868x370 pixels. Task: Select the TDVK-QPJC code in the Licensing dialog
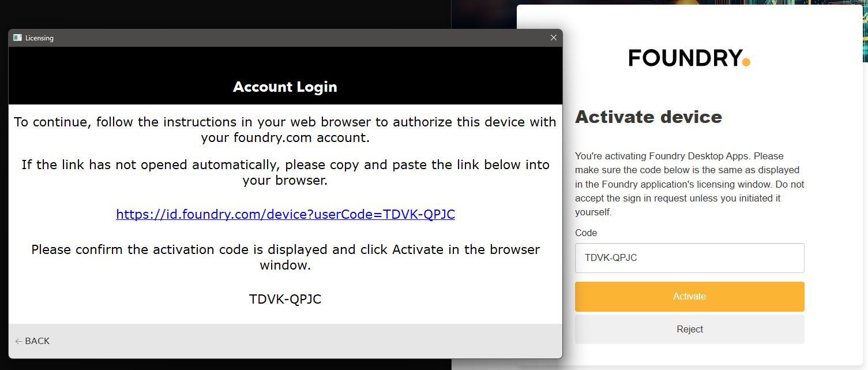coord(285,299)
